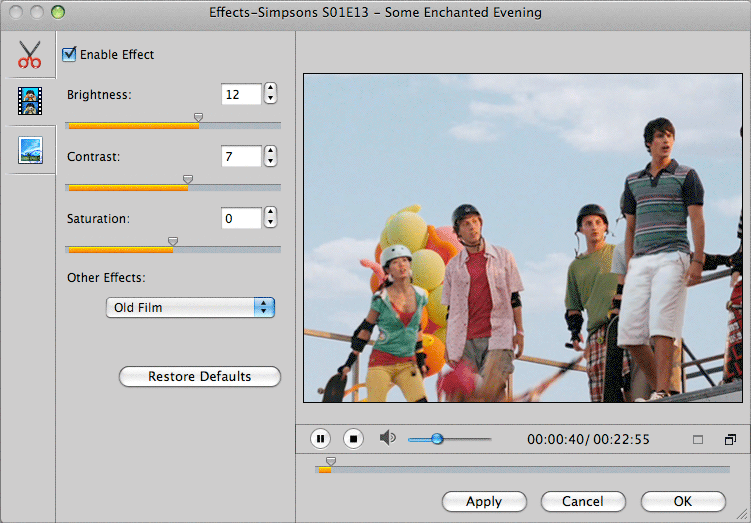Click the volume slider knob
This screenshot has width=751, height=523.
tap(437, 439)
